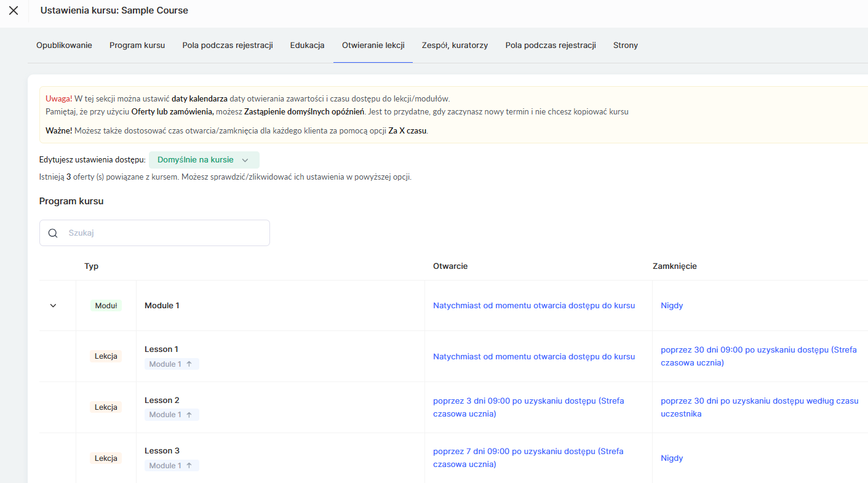Click the bold 'Zastąpienie domyślnych opóźnień' text
The image size is (868, 483).
[304, 112]
